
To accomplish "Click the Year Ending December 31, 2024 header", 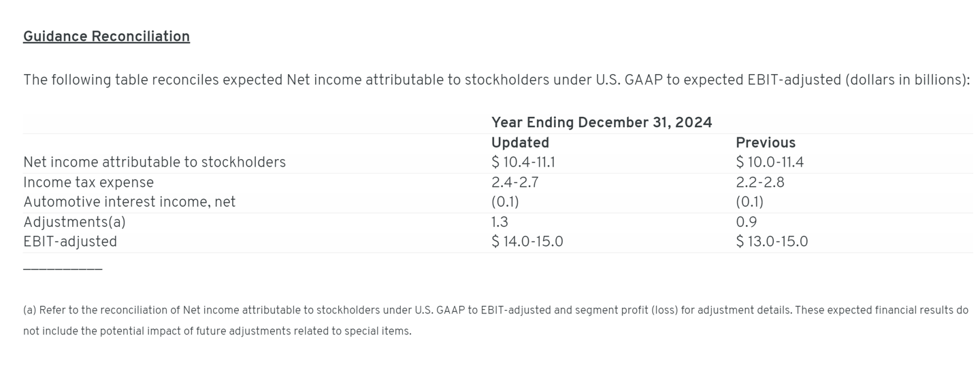I will tap(602, 122).
